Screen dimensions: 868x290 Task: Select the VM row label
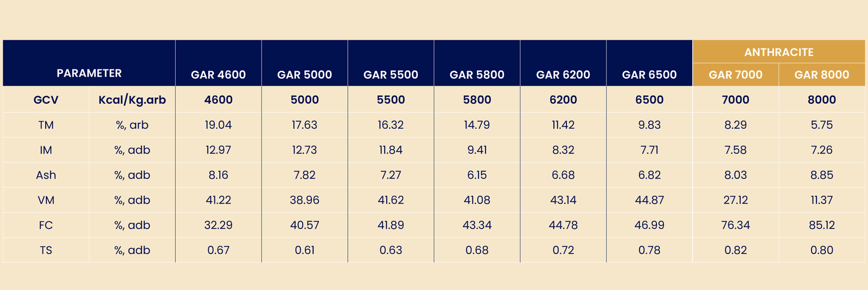46,200
